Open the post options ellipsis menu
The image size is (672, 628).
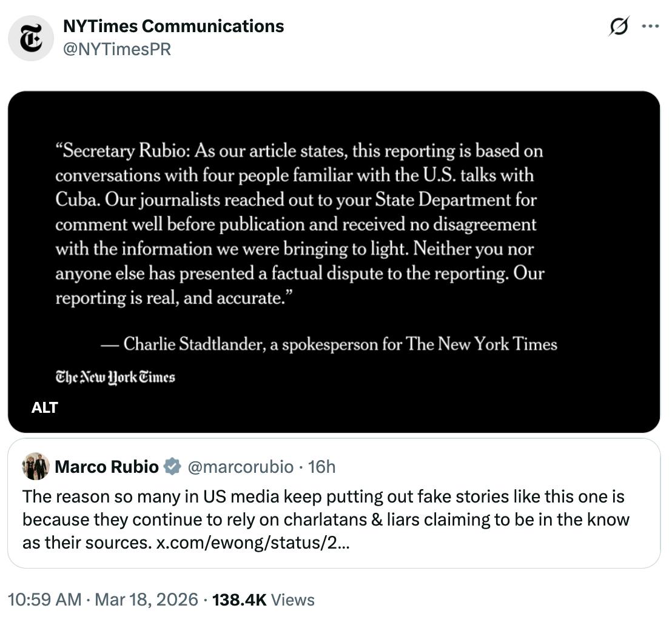pyautogui.click(x=650, y=25)
